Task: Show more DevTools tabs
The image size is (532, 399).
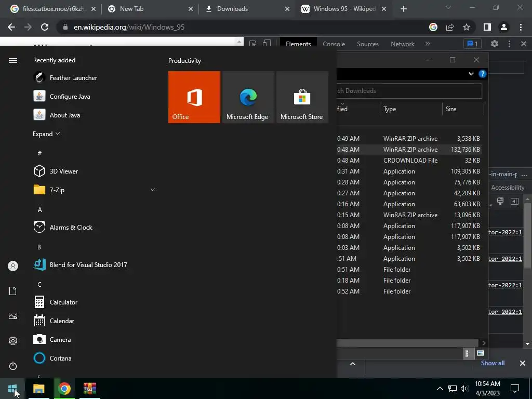Action: (x=428, y=44)
